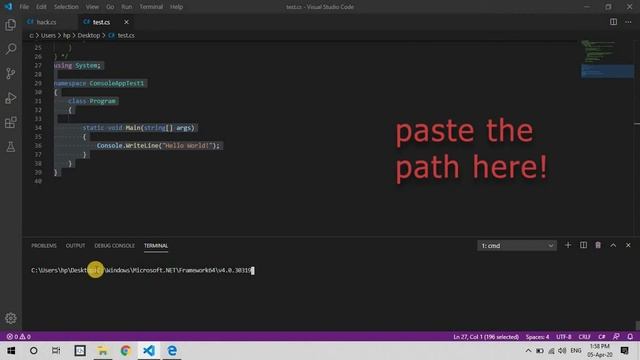Open notifications bell in status bar
This screenshot has height=360, width=640.
(x=630, y=337)
